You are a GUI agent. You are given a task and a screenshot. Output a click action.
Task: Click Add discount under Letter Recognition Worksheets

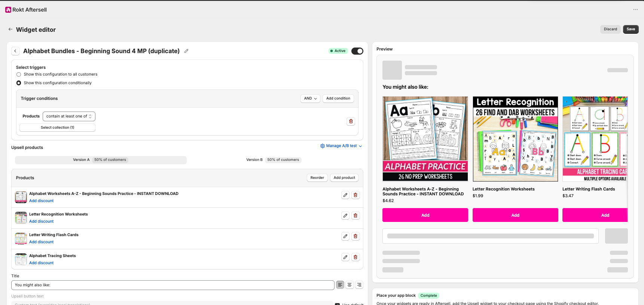pos(42,222)
